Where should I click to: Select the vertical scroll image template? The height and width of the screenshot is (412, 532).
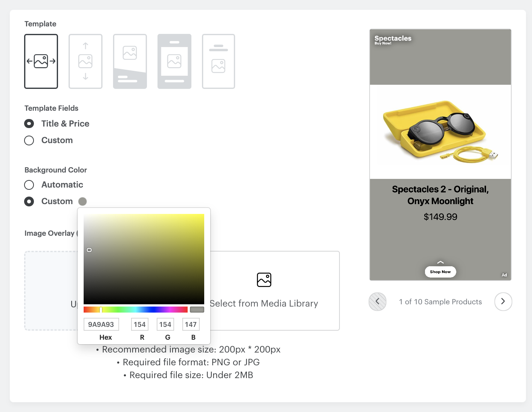(86, 61)
